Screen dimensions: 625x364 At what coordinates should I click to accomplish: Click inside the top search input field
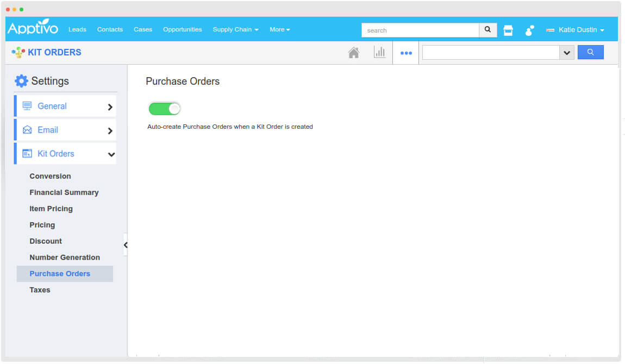click(x=421, y=30)
